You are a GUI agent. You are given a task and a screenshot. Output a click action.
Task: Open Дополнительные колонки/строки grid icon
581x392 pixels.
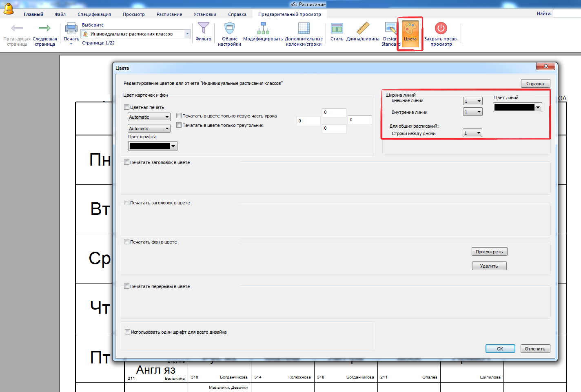(x=304, y=29)
